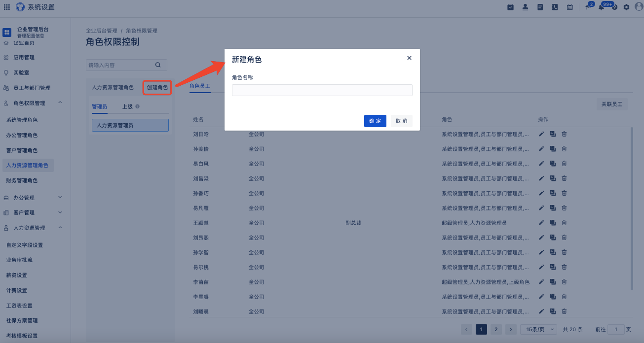
Task: Open the stamp approval icon in header
Action: (526, 7)
